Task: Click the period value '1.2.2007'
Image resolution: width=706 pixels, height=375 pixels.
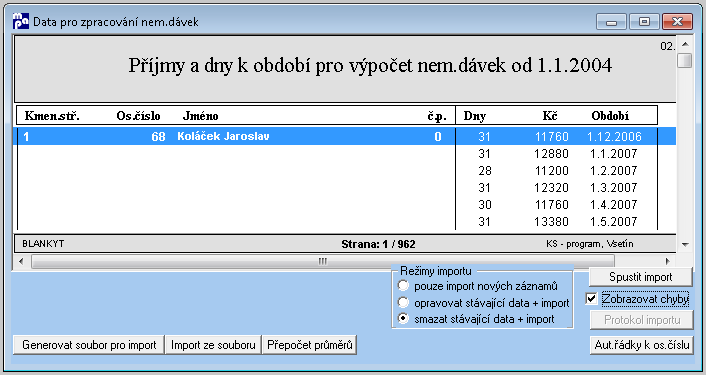Action: tap(614, 171)
